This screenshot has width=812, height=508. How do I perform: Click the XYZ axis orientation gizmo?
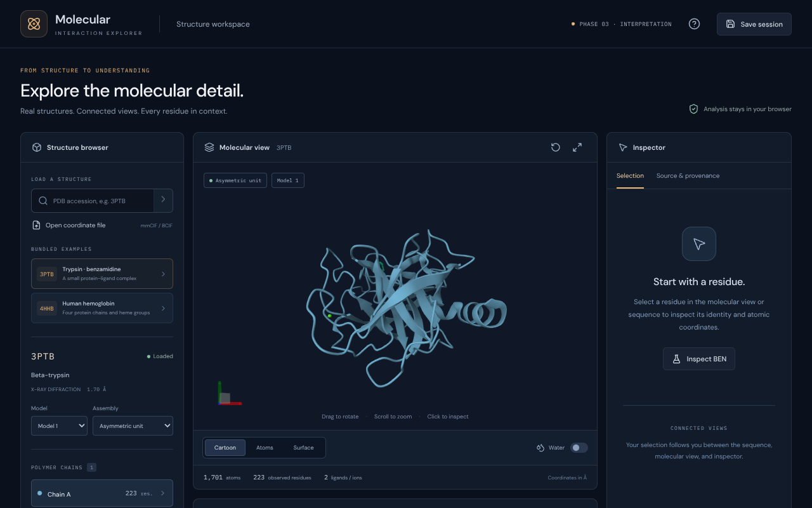pos(228,394)
